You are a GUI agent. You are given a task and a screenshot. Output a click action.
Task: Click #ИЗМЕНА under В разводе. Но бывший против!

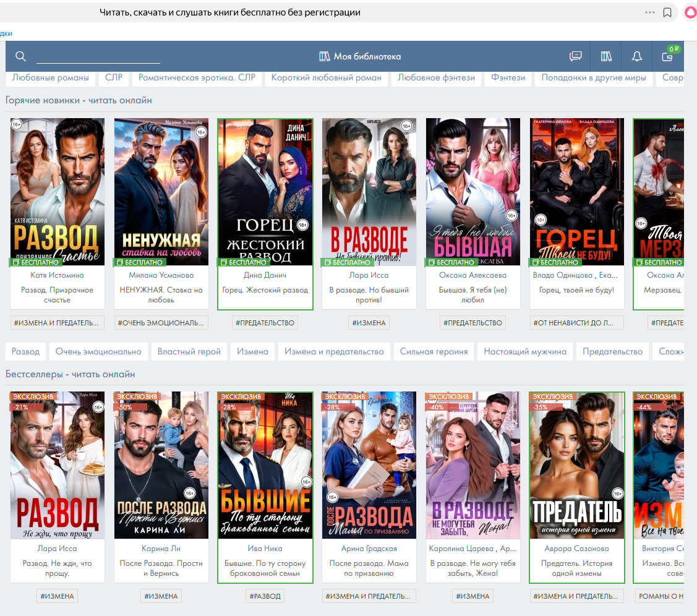(x=369, y=323)
